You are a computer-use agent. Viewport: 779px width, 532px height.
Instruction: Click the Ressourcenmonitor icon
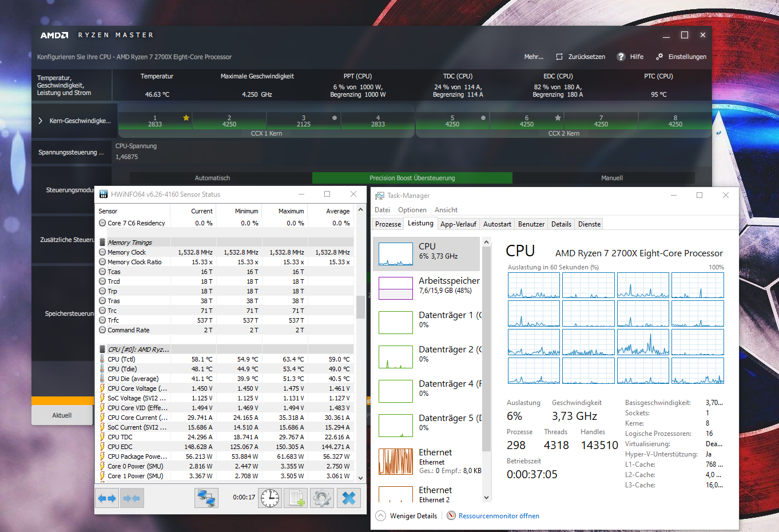[x=451, y=516]
